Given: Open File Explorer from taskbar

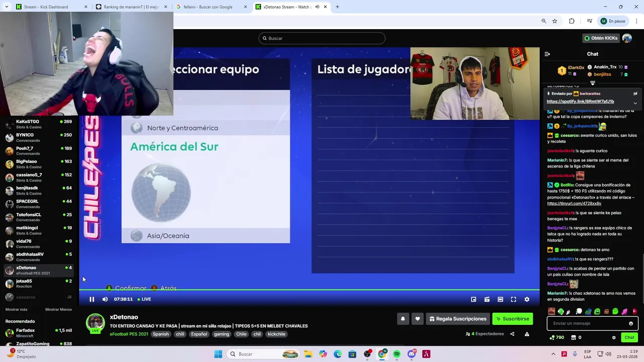Looking at the screenshot, I should (x=307, y=354).
